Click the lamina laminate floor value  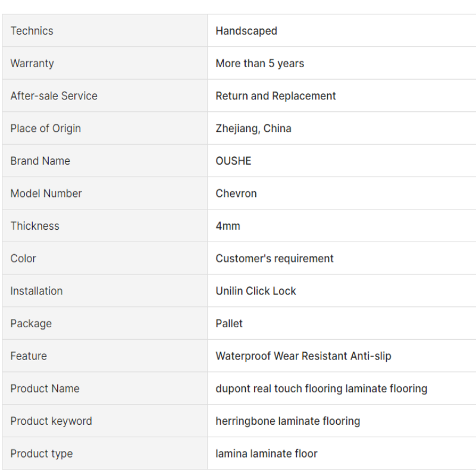[267, 453]
